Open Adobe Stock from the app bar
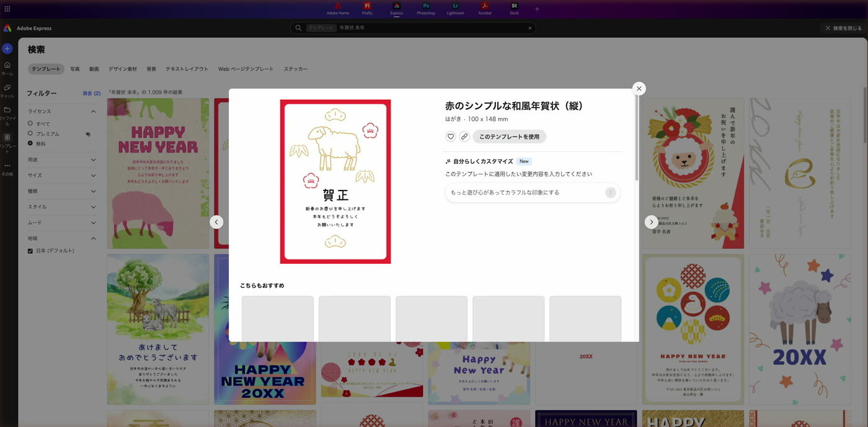 coord(514,9)
